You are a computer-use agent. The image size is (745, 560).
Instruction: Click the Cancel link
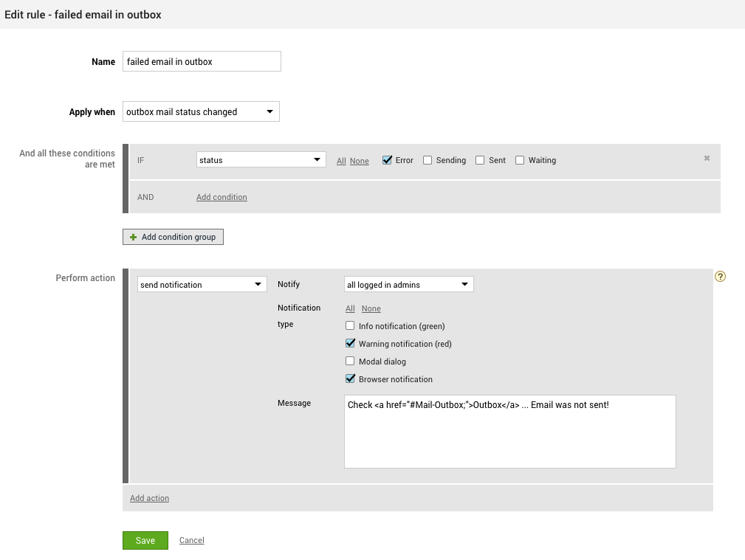191,541
